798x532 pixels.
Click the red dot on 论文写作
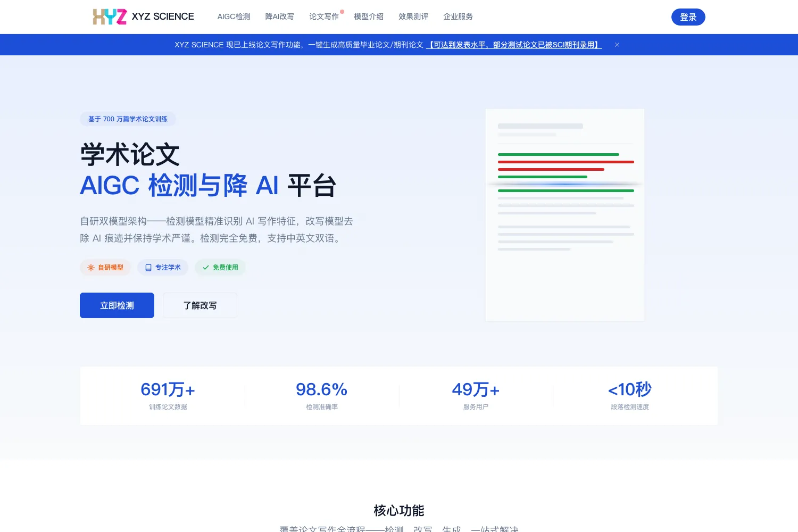point(342,12)
